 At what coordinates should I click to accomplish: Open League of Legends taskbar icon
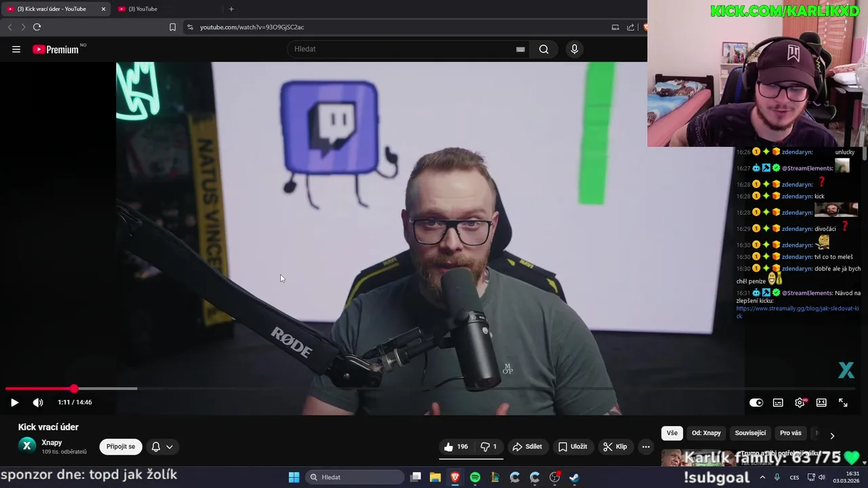[494, 477]
